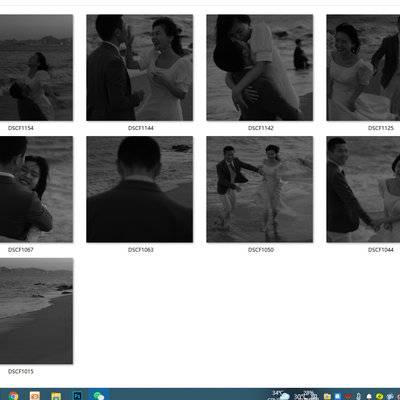
Task: Select the DSCF1154 photo thumbnail
Action: tap(36, 68)
